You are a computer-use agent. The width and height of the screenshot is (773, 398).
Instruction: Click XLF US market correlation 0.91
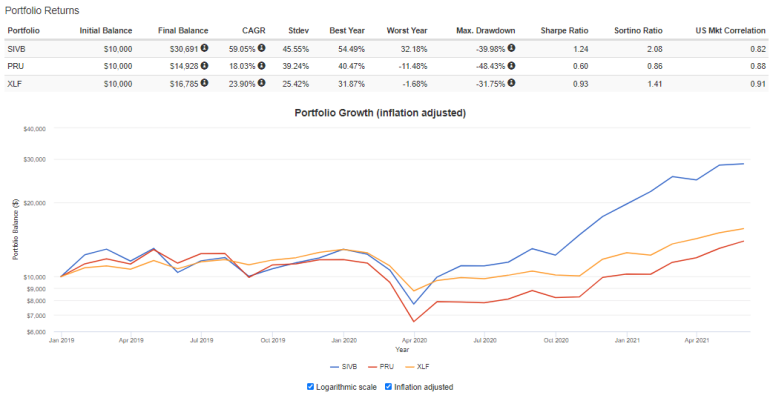click(x=759, y=84)
